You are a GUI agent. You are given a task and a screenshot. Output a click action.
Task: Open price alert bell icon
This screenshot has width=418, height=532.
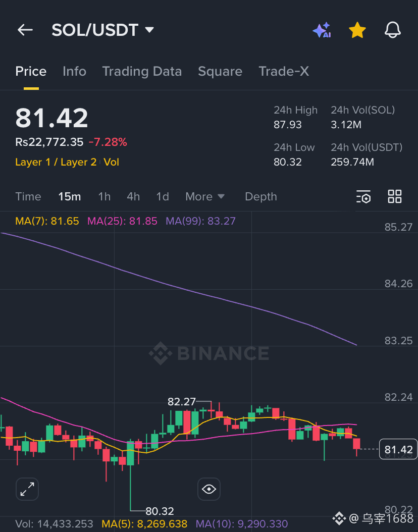coord(393,30)
